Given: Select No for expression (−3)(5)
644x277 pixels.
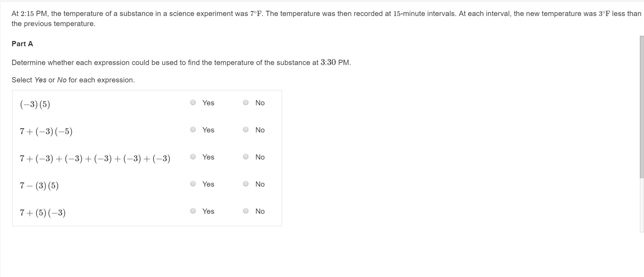Looking at the screenshot, I should click(x=246, y=103).
